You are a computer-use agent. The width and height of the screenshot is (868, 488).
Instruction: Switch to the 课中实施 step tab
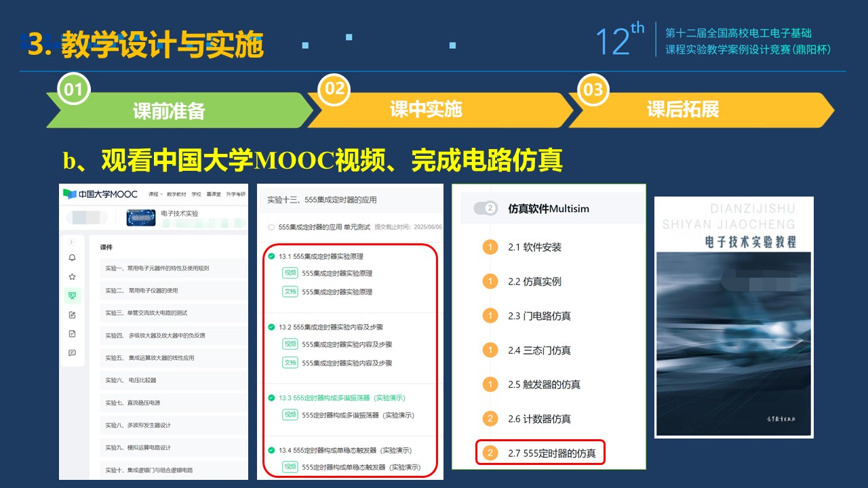(426, 110)
